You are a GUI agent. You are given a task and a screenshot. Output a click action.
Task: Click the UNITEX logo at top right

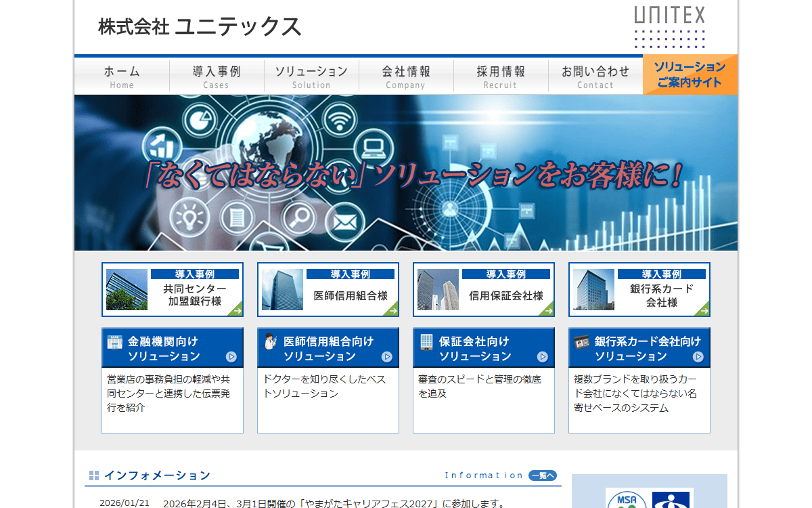(x=670, y=27)
